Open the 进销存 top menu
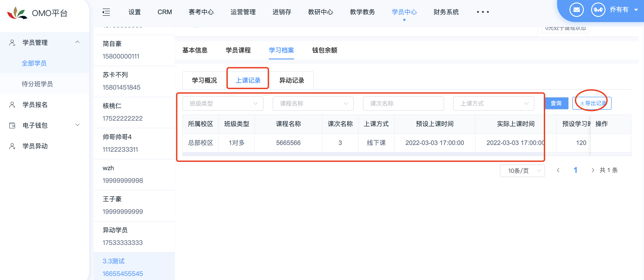Image resolution: width=644 pixels, height=280 pixels. (x=281, y=12)
